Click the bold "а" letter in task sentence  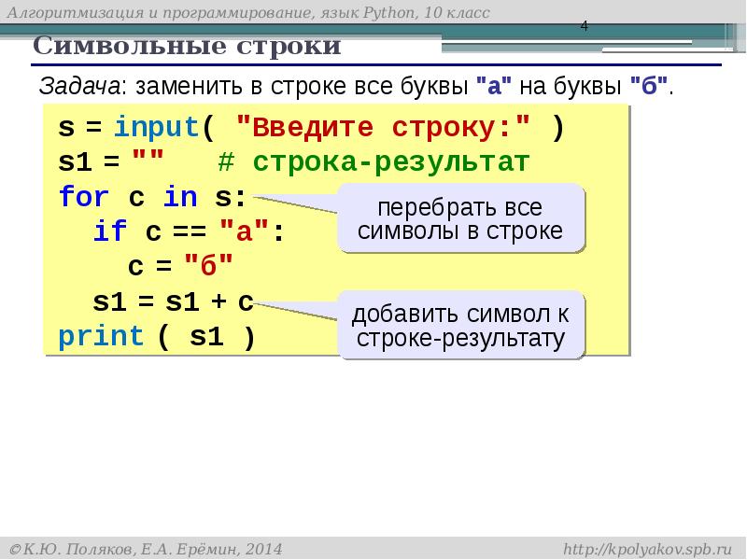[492, 87]
